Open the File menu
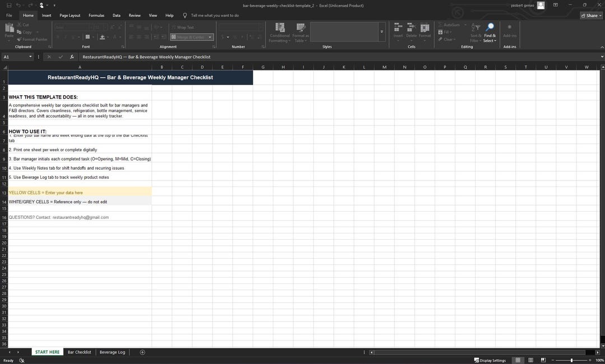This screenshot has height=364, width=605. (x=10, y=16)
